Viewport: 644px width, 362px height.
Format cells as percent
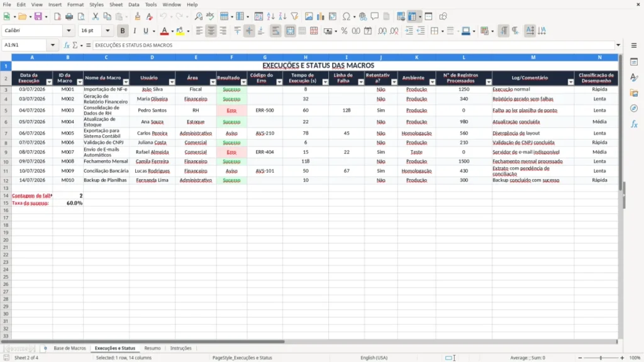[344, 31]
